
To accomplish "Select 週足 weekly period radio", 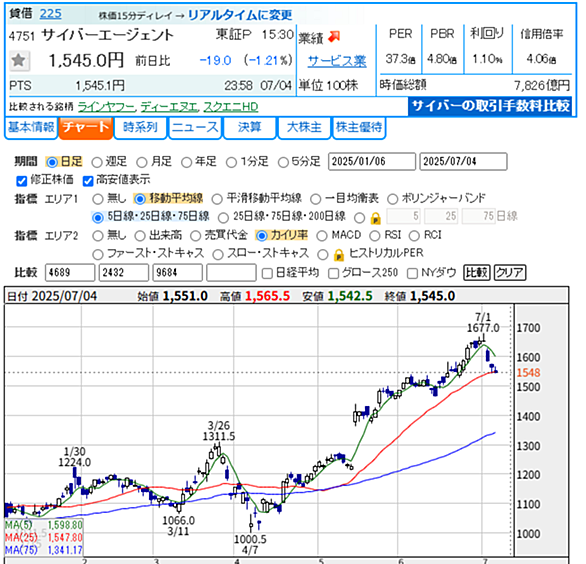I will (97, 162).
